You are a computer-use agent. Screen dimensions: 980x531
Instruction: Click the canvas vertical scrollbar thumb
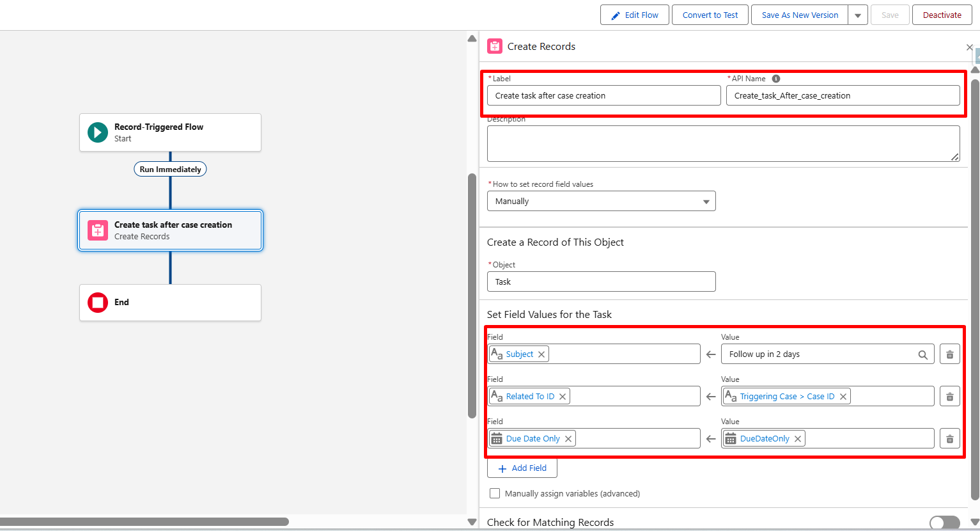pos(472,296)
